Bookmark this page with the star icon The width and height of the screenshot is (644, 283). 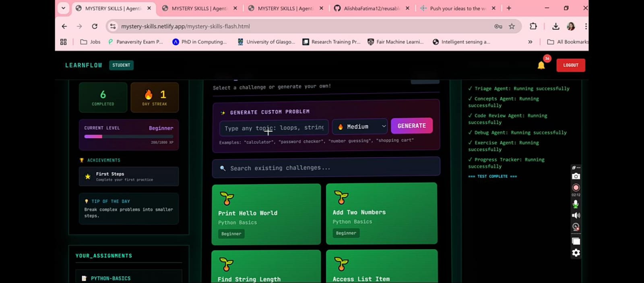(512, 26)
